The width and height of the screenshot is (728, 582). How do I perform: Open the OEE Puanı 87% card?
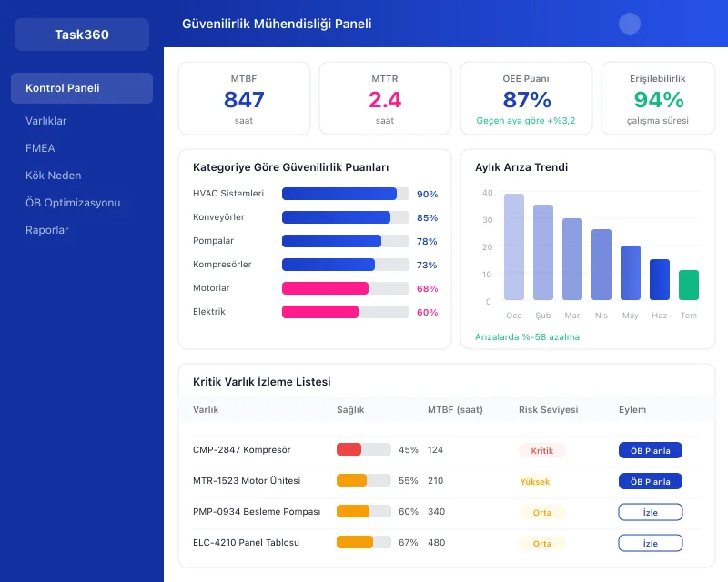coord(526,97)
